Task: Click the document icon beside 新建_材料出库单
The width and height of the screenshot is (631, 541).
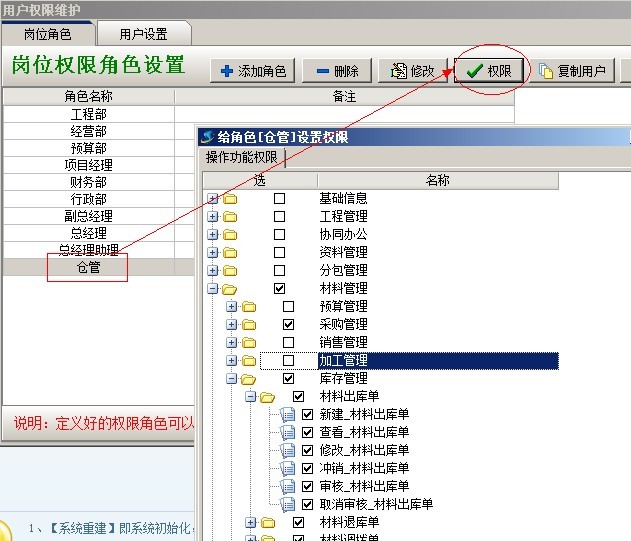Action: tap(287, 415)
